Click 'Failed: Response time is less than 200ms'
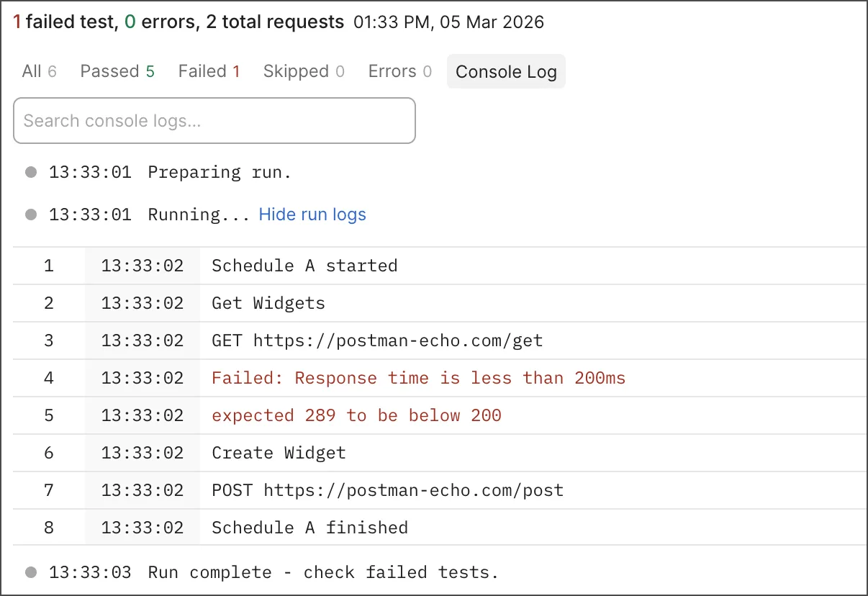The height and width of the screenshot is (596, 868). point(419,378)
